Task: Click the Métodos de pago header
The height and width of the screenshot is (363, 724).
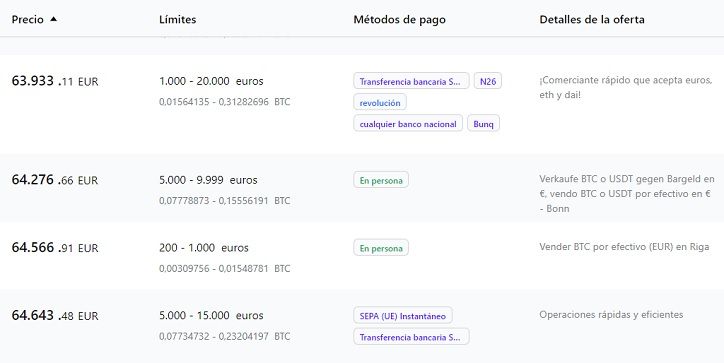Action: click(399, 19)
